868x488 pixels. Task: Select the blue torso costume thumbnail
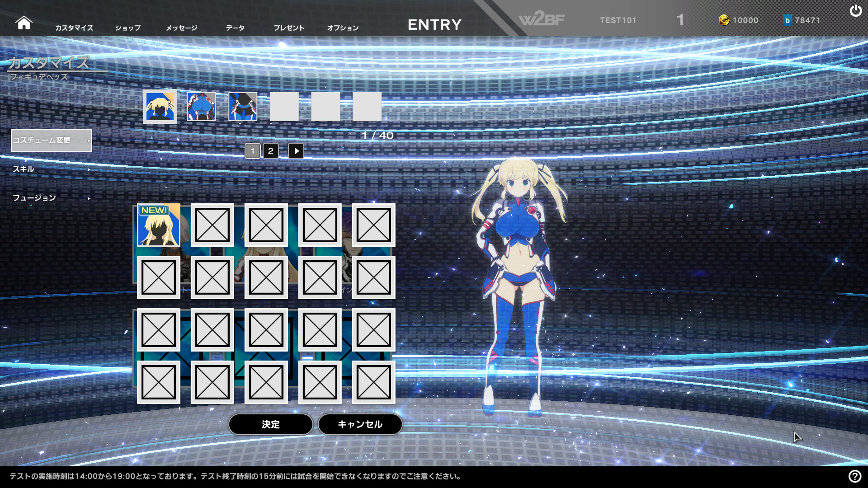pyautogui.click(x=201, y=107)
